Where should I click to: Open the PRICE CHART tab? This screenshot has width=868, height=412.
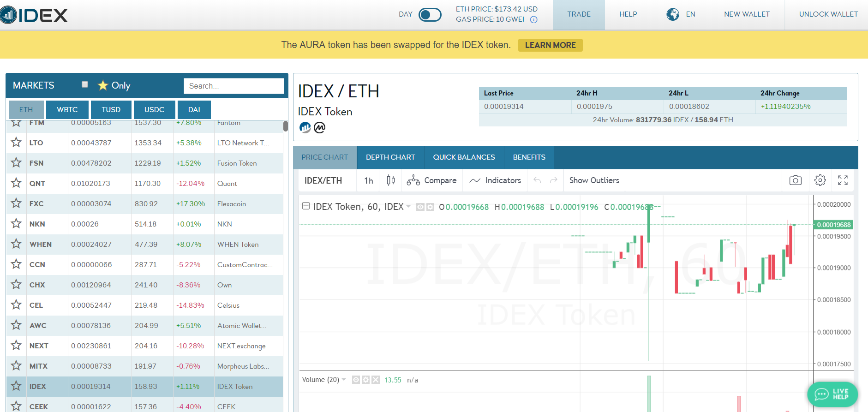(x=325, y=157)
